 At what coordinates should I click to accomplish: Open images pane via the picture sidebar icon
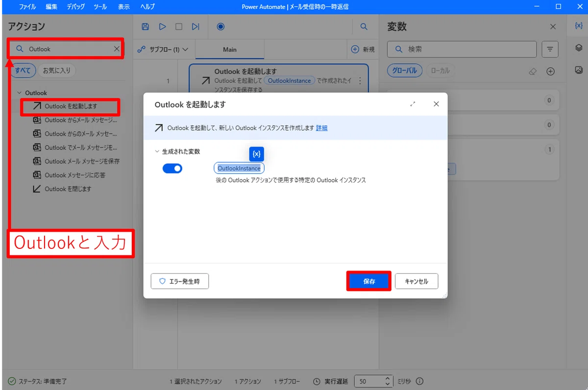tap(578, 70)
